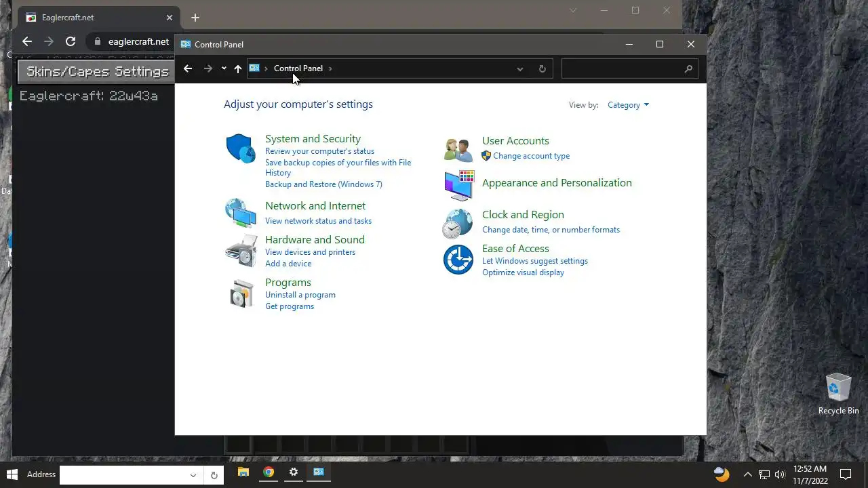Expand the address bar history dropdown
Screen dimensions: 868x488
click(x=520, y=68)
